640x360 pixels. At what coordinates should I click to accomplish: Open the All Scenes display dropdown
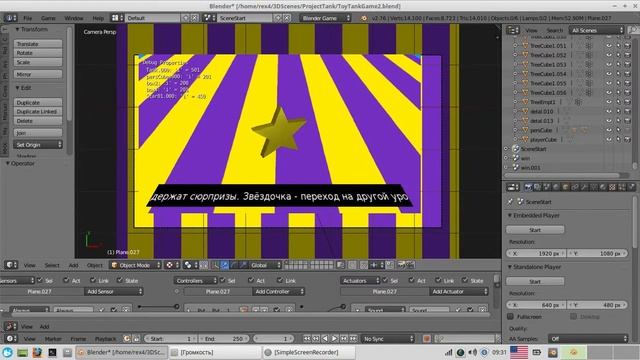597,30
